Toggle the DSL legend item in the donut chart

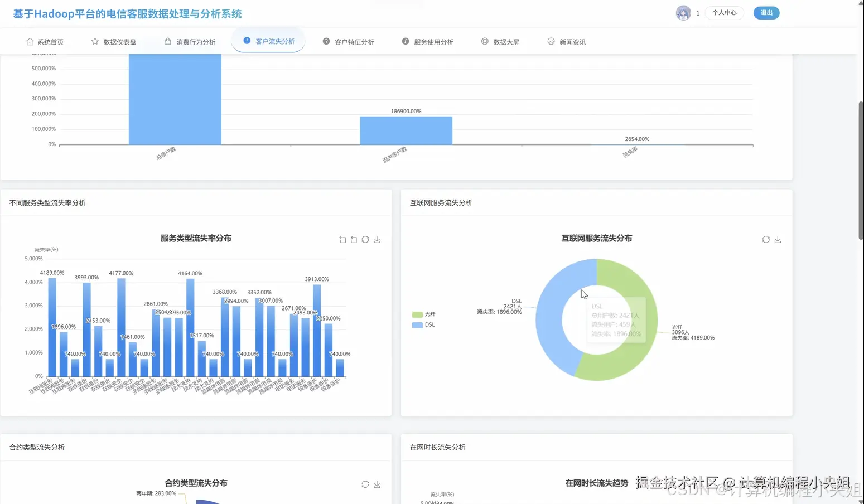pyautogui.click(x=423, y=324)
